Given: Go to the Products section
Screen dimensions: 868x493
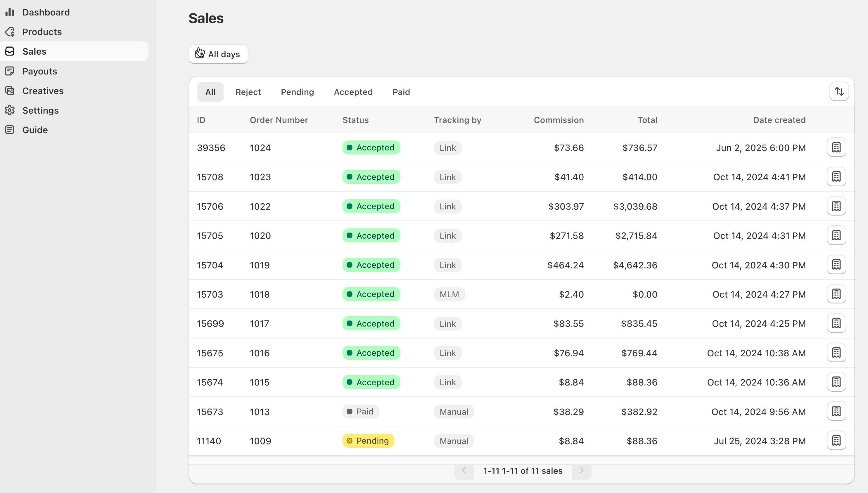Looking at the screenshot, I should [x=42, y=32].
